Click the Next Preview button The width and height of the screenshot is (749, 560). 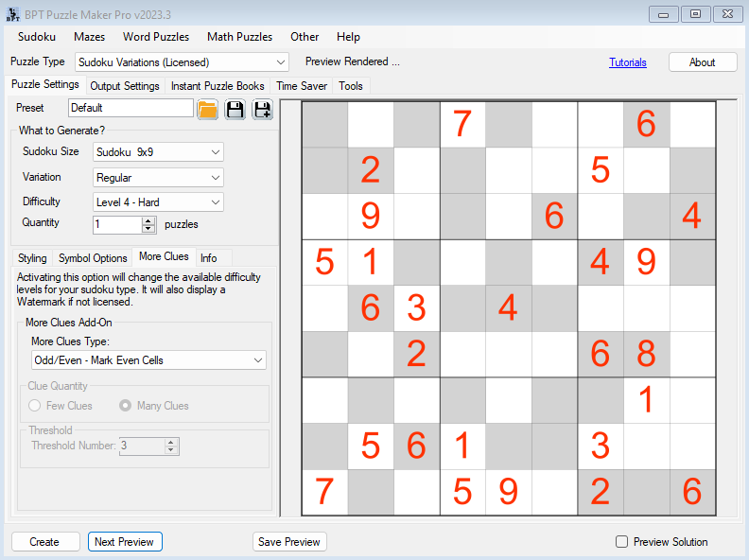[x=125, y=542]
